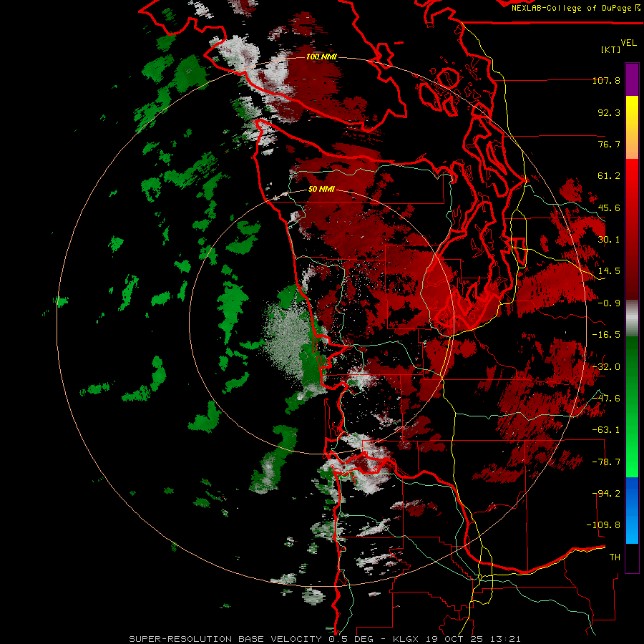Click the 100 NMI range ring label
This screenshot has height=644, width=644.
point(321,57)
